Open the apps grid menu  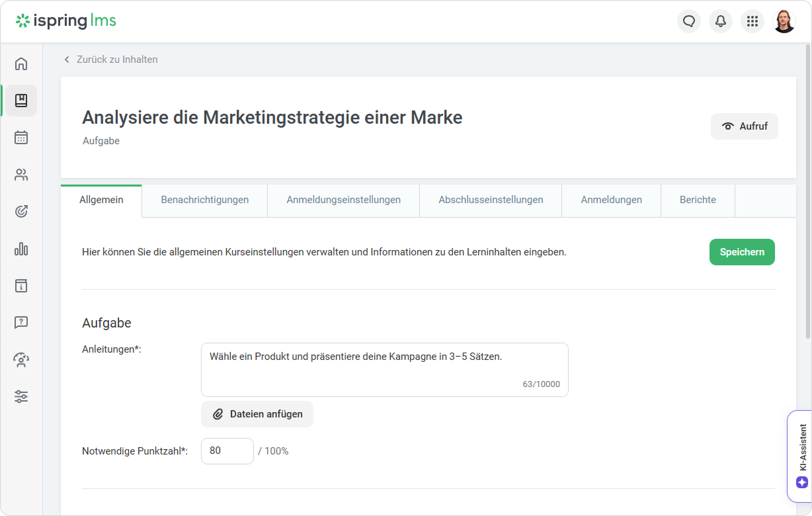point(752,21)
